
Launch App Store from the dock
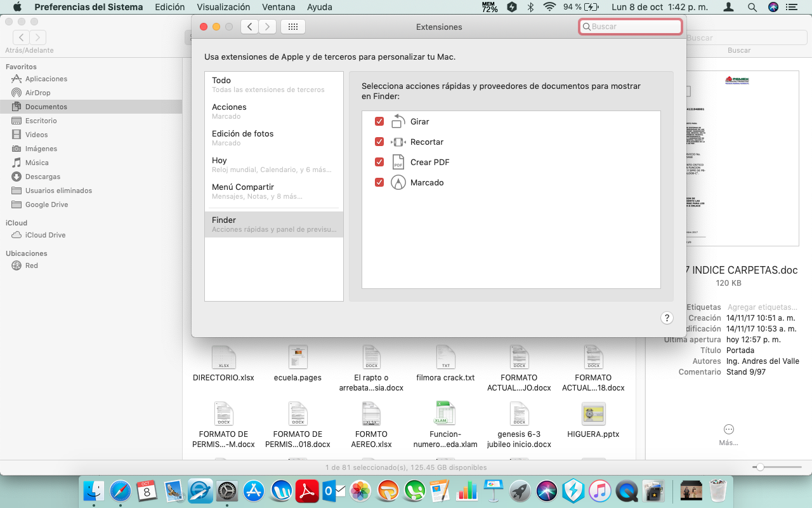pos(254,491)
